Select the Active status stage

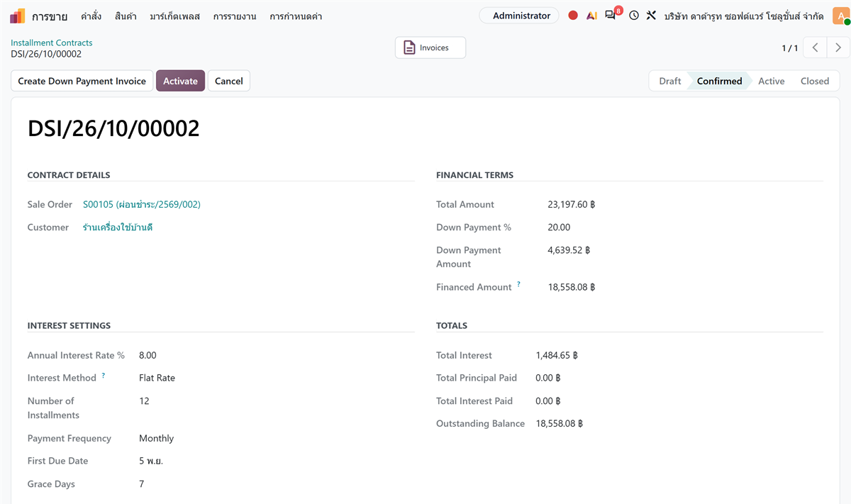[771, 81]
